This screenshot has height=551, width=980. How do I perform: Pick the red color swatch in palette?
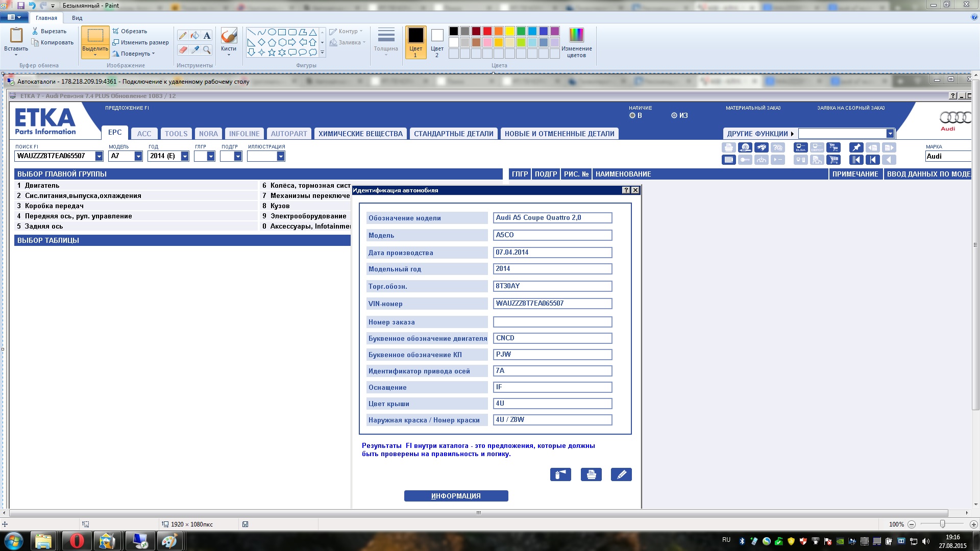tap(487, 31)
